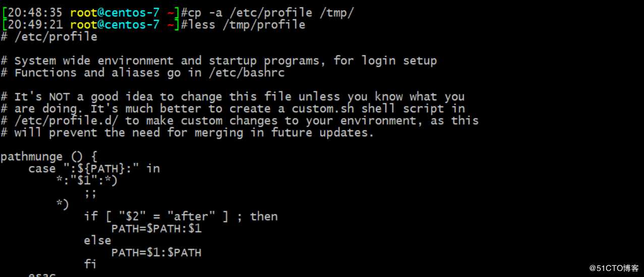Click the word 'NOT' in the comment

(x=59, y=96)
